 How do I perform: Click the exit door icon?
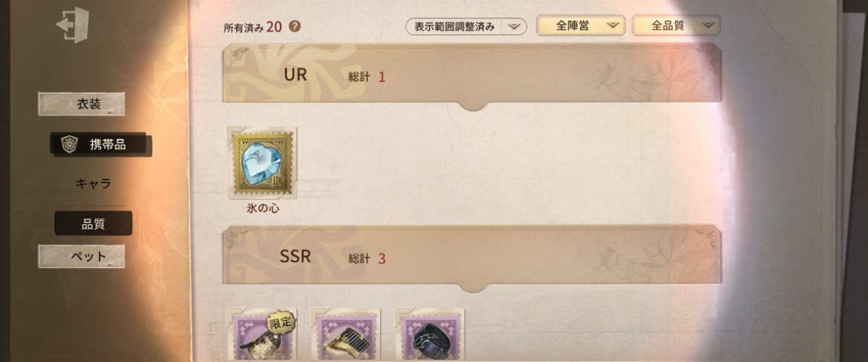[x=72, y=25]
